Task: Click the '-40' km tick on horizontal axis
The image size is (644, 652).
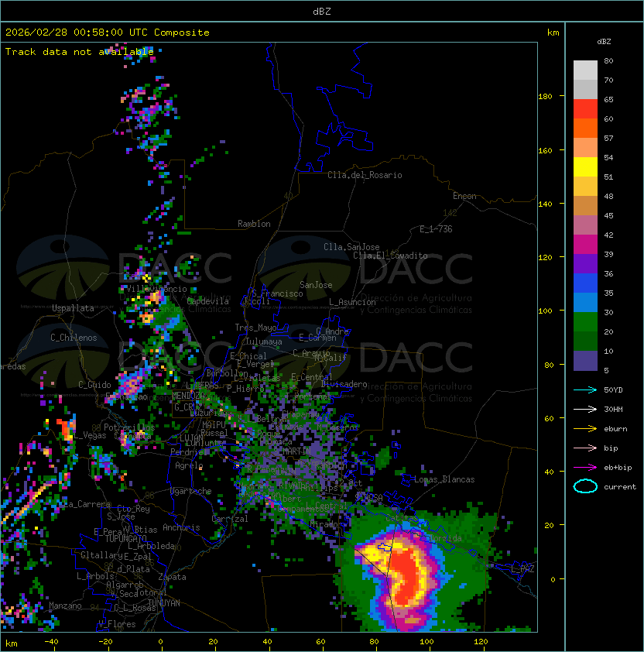Action: 52,642
